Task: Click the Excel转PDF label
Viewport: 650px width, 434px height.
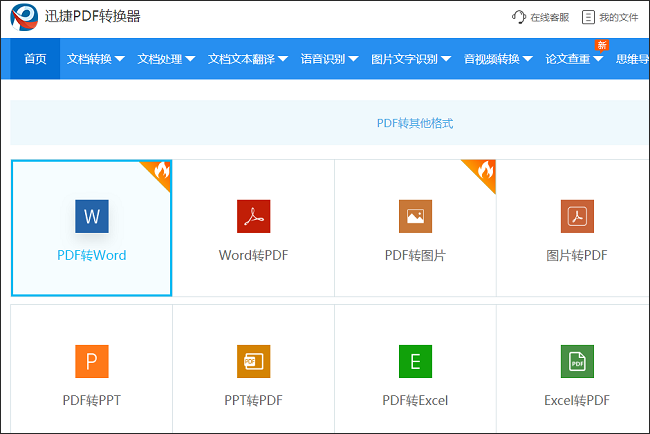Action: tap(577, 400)
